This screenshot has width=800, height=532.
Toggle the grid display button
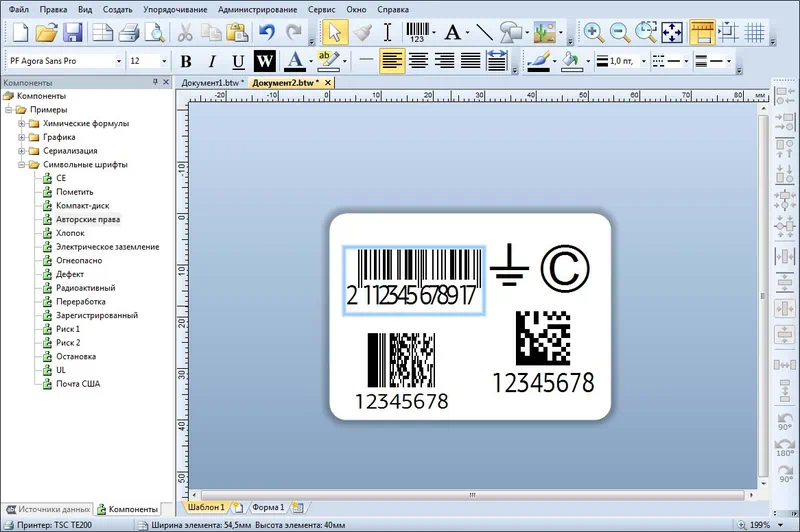[755, 32]
